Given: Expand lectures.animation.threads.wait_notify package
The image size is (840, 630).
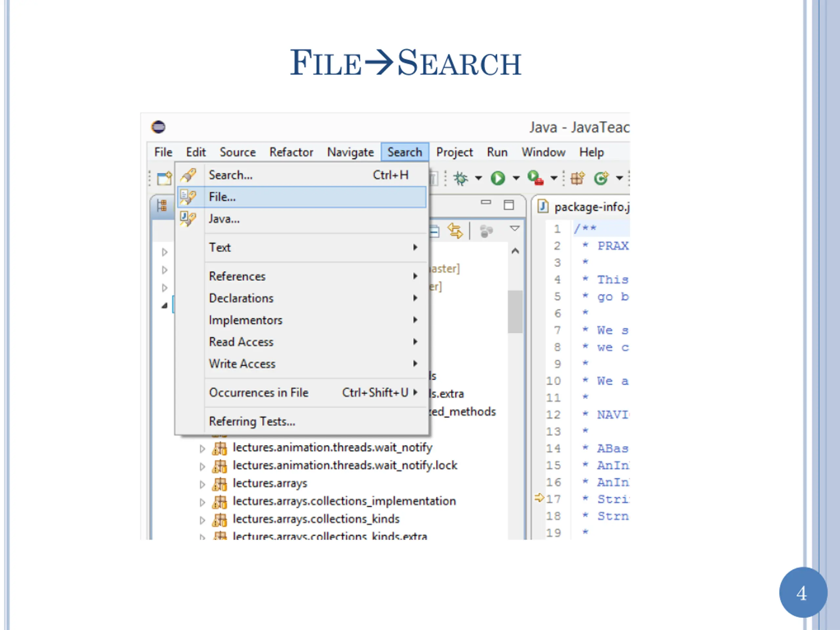Looking at the screenshot, I should (202, 449).
